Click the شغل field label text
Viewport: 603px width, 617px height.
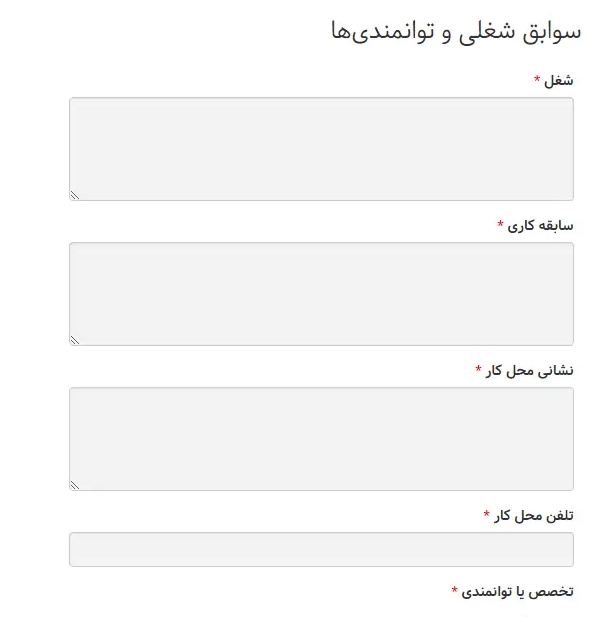click(x=559, y=81)
